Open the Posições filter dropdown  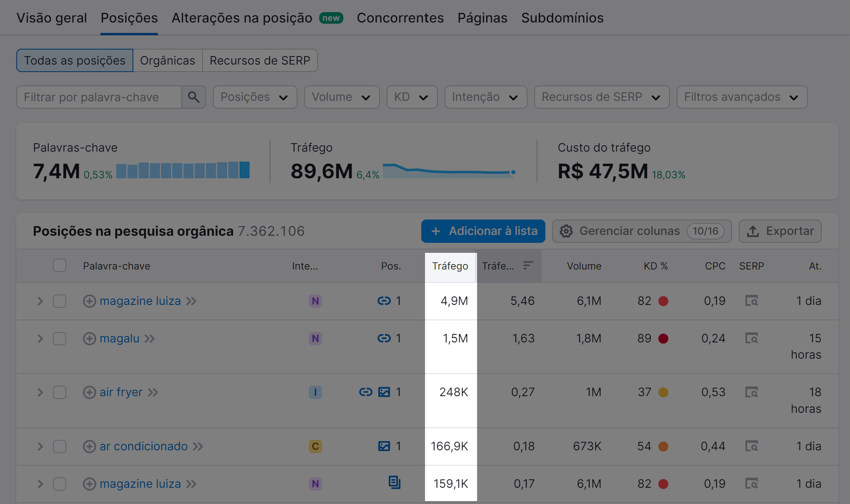point(255,97)
